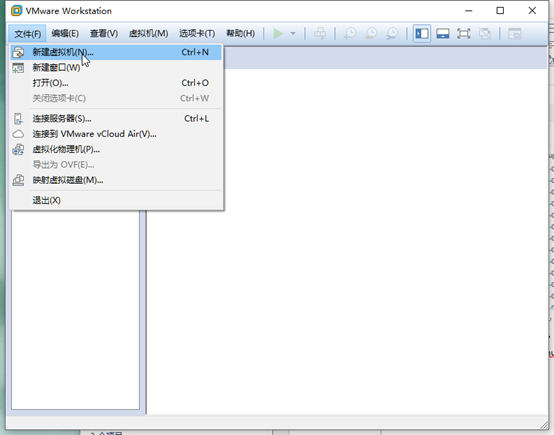Viewport: 554px width, 435px height.
Task: Click the window resize grip corner
Action: pos(543,425)
